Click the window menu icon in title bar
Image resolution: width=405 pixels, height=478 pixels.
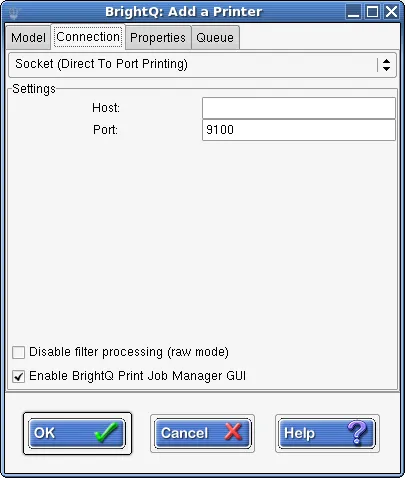(x=14, y=12)
